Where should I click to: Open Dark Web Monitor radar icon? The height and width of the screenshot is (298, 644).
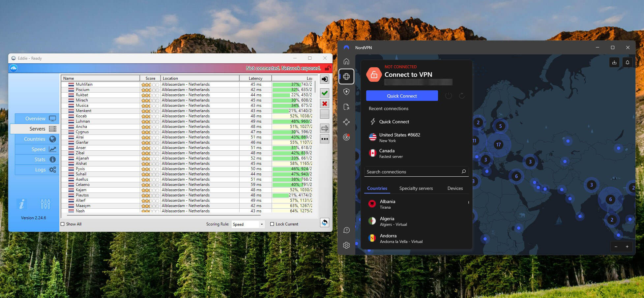pos(346,137)
